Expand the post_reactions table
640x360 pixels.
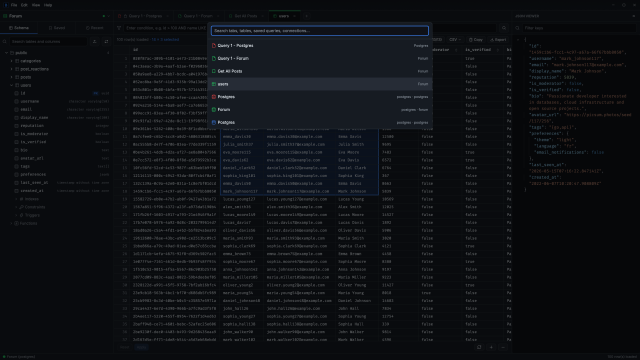[x=11, y=69]
